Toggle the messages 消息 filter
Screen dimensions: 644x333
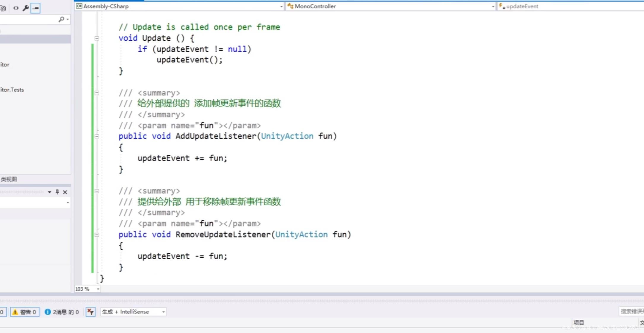pyautogui.click(x=62, y=312)
